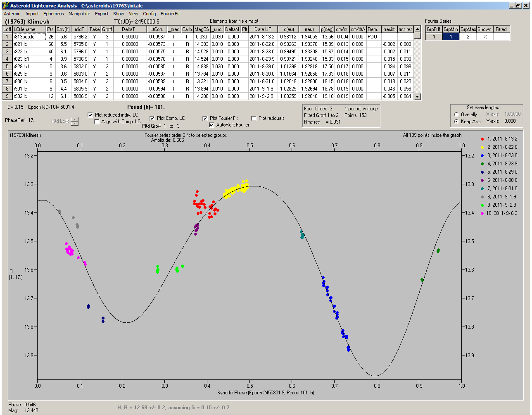Restore the window with title bar button

pyautogui.click(x=518, y=5)
